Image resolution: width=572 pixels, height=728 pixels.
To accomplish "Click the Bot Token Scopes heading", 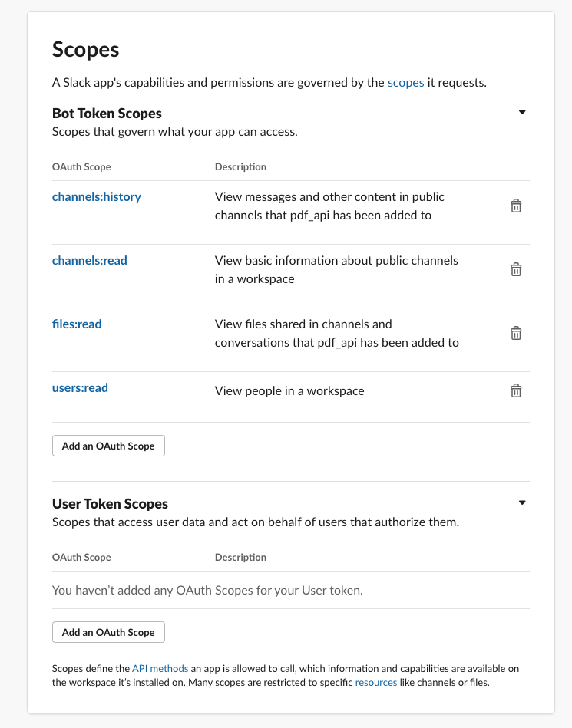I will (x=107, y=114).
